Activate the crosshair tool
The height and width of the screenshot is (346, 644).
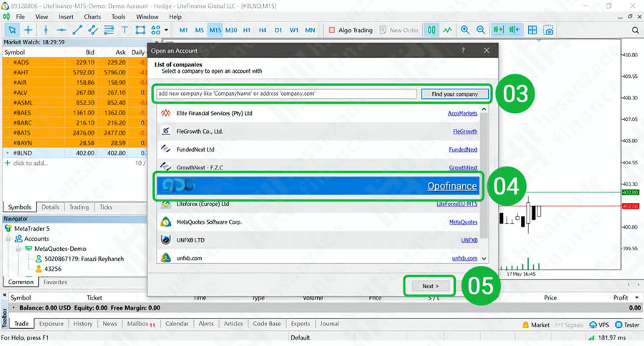pyautogui.click(x=28, y=30)
